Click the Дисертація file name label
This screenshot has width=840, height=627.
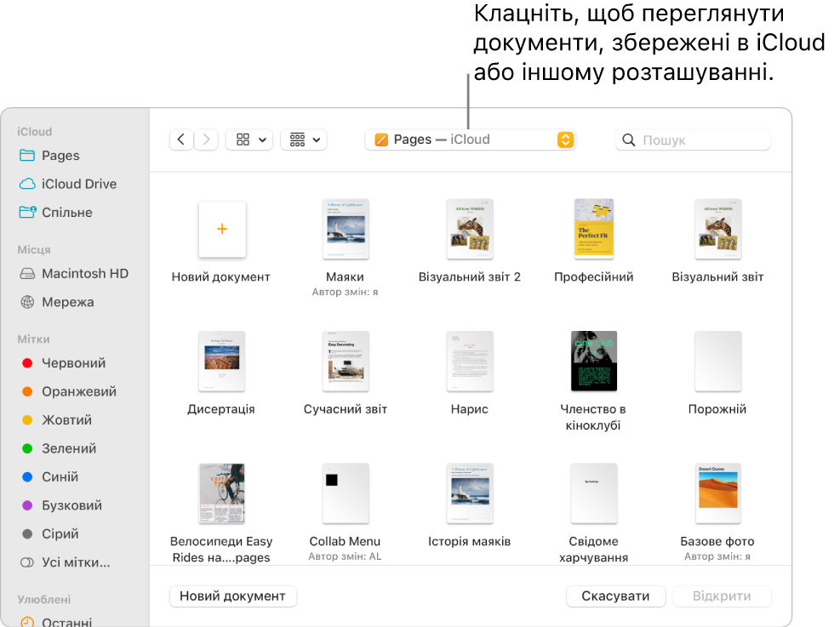coord(221,409)
